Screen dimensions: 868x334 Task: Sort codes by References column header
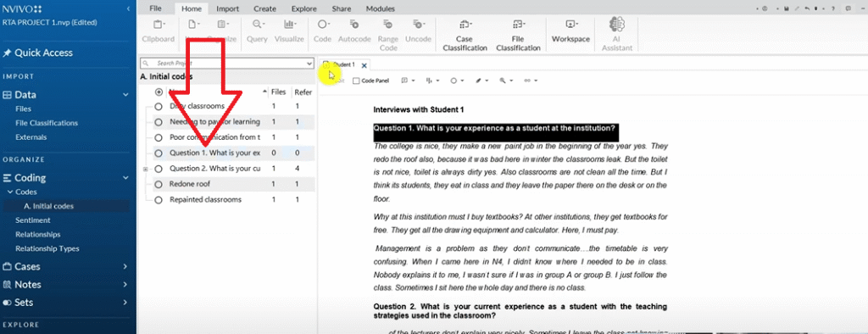coord(303,92)
